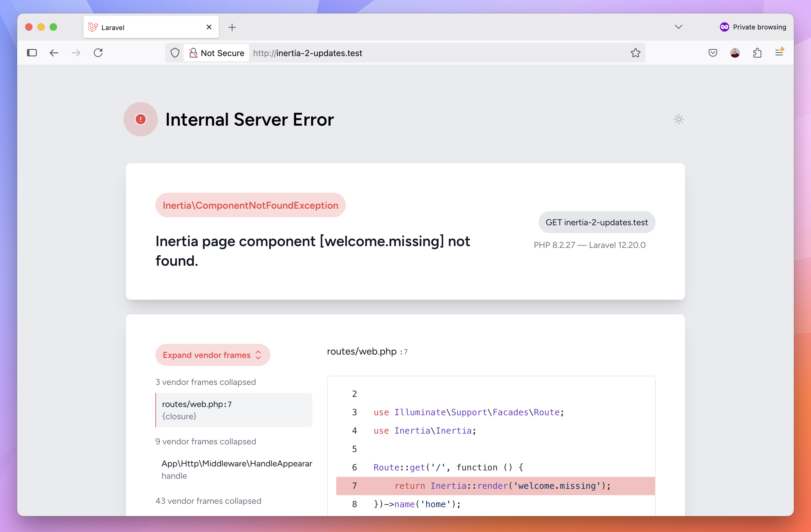The height and width of the screenshot is (532, 811).
Task: Go forward with the right arrow
Action: tap(76, 53)
